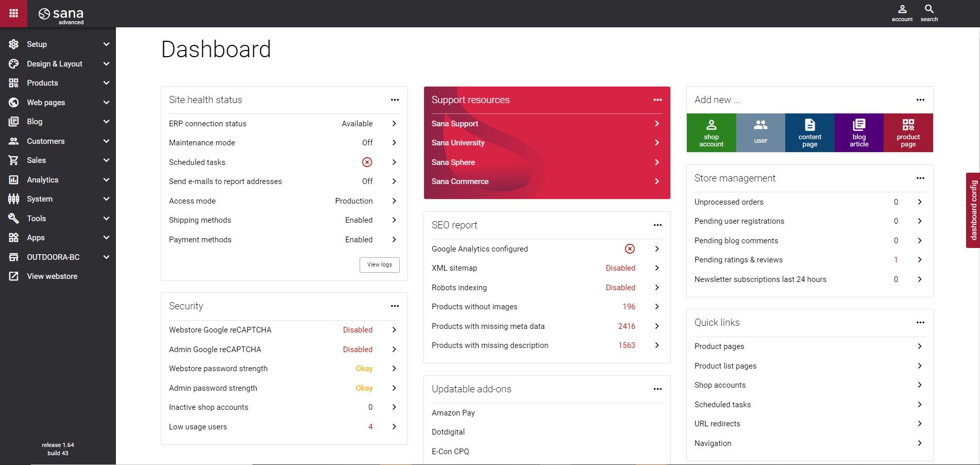Screen dimensions: 980x465
Task: Select 'View webstore' in the sidebar
Action: point(51,276)
